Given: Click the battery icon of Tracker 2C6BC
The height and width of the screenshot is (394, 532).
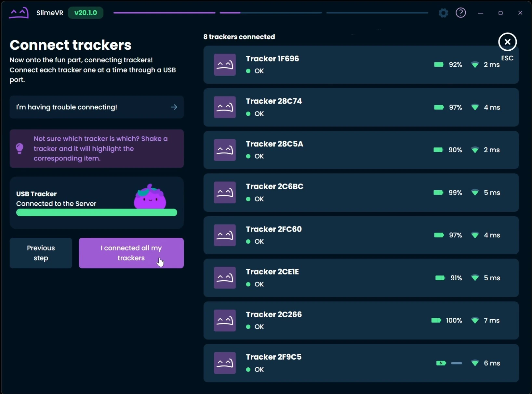Looking at the screenshot, I should pyautogui.click(x=438, y=193).
